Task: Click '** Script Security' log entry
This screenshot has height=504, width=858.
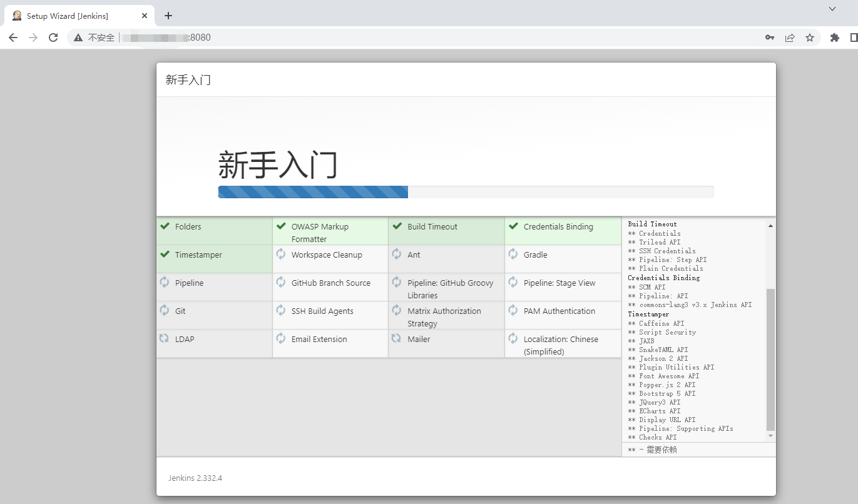Action: (661, 332)
